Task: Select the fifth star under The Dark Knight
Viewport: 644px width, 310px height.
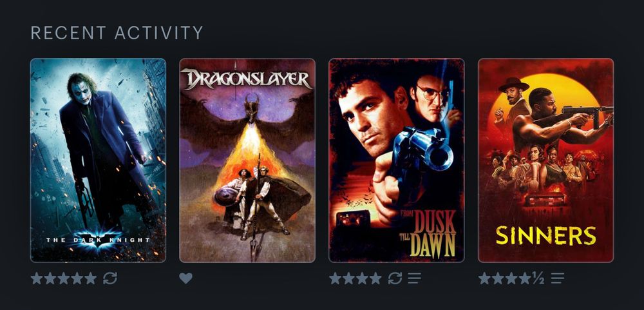Action: (90, 278)
